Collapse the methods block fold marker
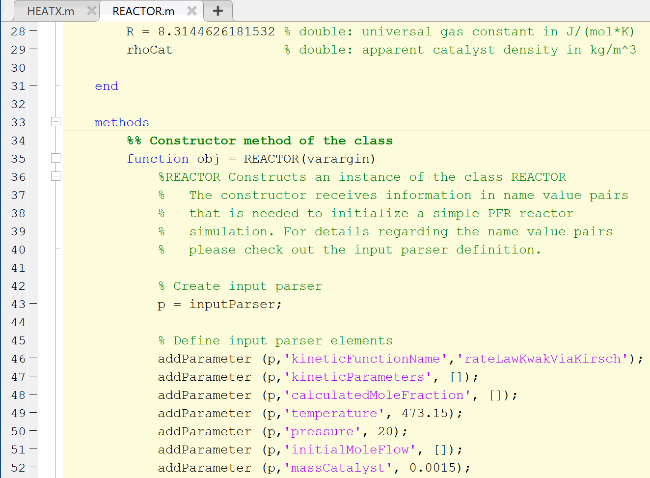The height and width of the screenshot is (478, 650). click(56, 122)
